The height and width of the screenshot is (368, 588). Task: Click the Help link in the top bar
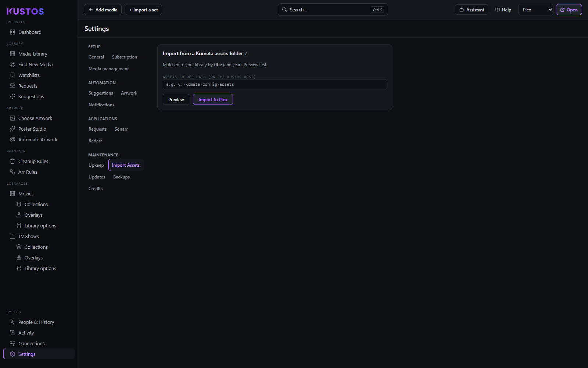click(x=503, y=10)
